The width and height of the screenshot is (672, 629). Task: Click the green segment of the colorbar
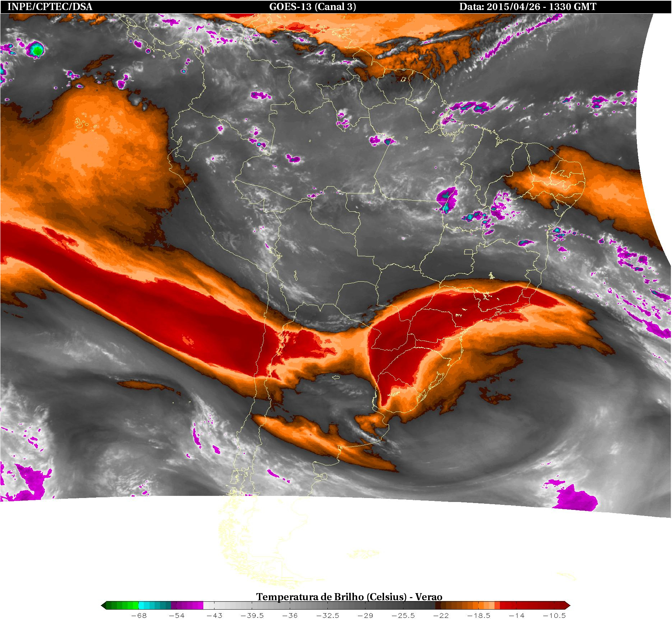click(x=122, y=606)
